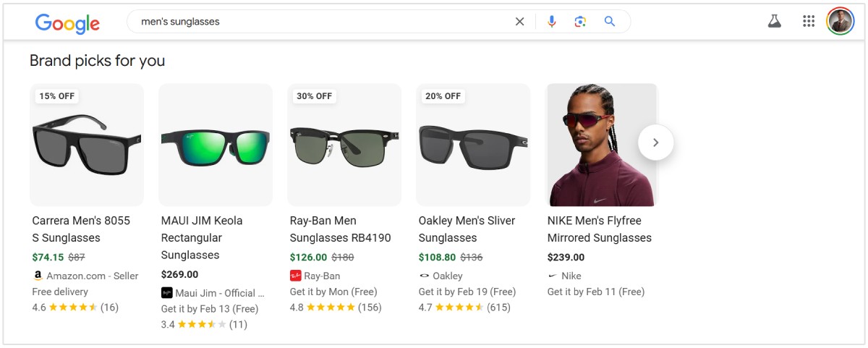
Task: Open MAUI JIM Keola Rectangular Sunglasses link
Action: 202,237
